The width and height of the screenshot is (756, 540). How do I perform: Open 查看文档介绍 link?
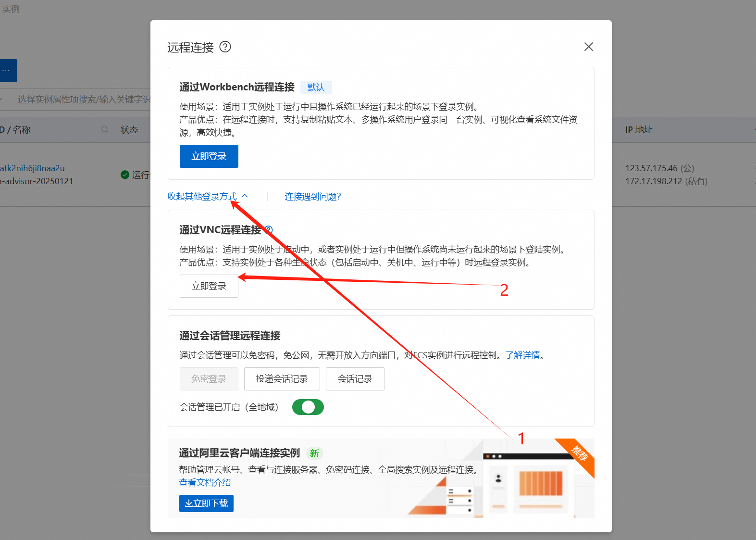tap(205, 482)
